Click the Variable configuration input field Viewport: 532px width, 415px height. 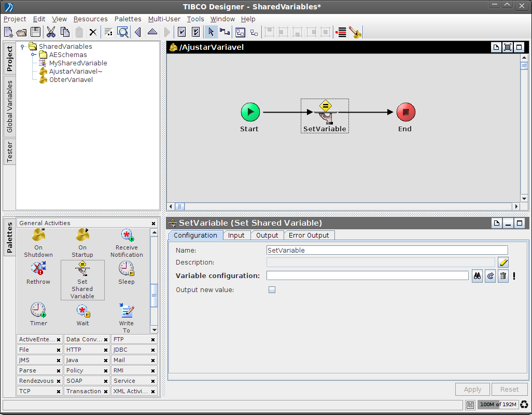point(368,276)
